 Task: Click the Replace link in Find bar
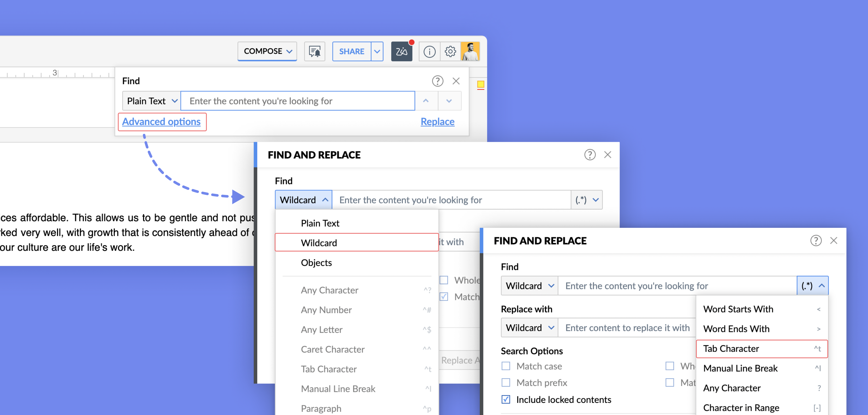pos(437,122)
